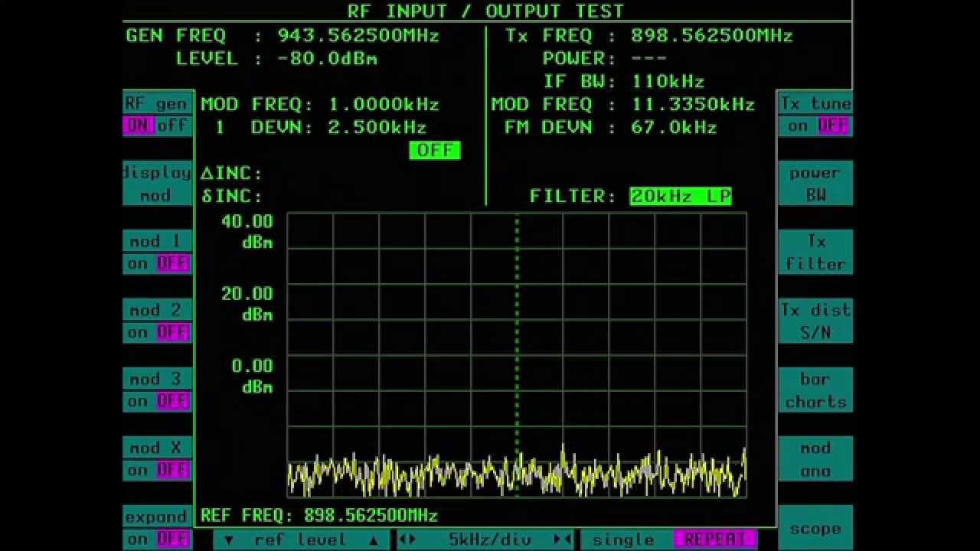Toggle mod 3 on/OFF
Viewport: 980px width, 551px height.
click(x=157, y=401)
